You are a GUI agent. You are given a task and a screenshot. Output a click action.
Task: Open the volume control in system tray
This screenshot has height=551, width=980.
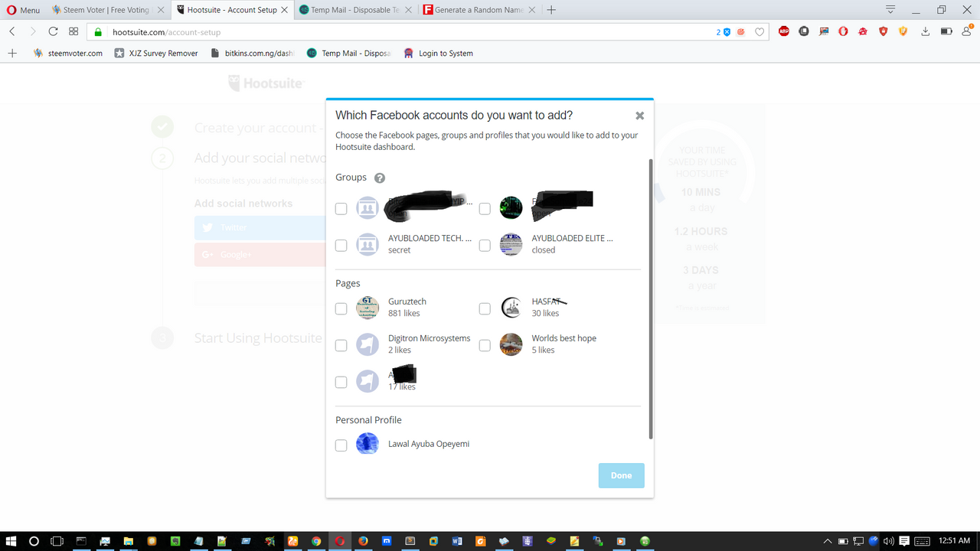pyautogui.click(x=888, y=541)
